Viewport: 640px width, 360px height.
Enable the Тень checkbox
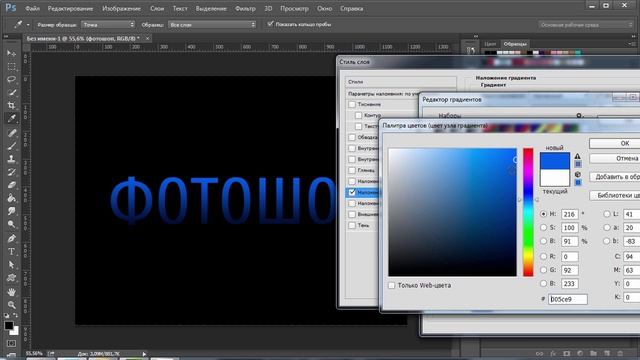tap(352, 225)
